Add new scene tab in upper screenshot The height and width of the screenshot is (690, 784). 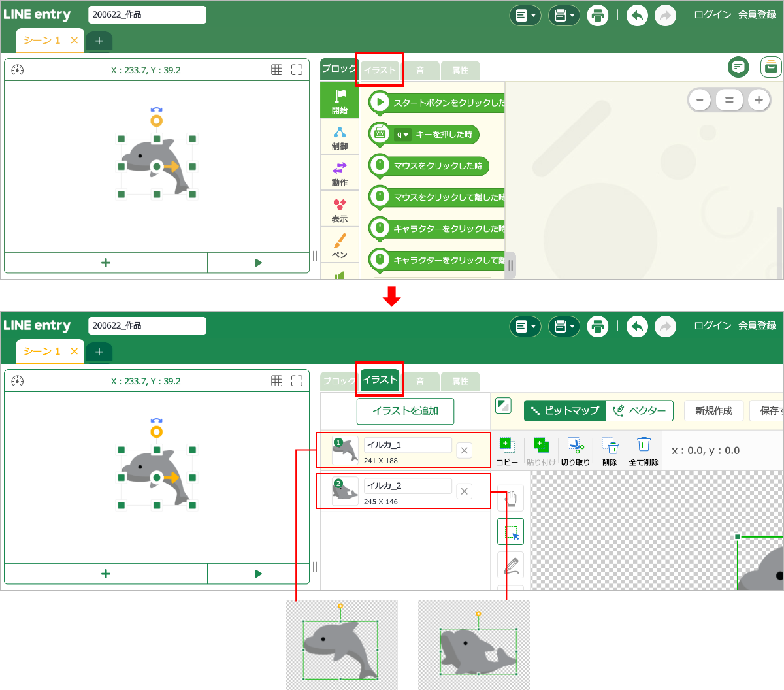[99, 41]
